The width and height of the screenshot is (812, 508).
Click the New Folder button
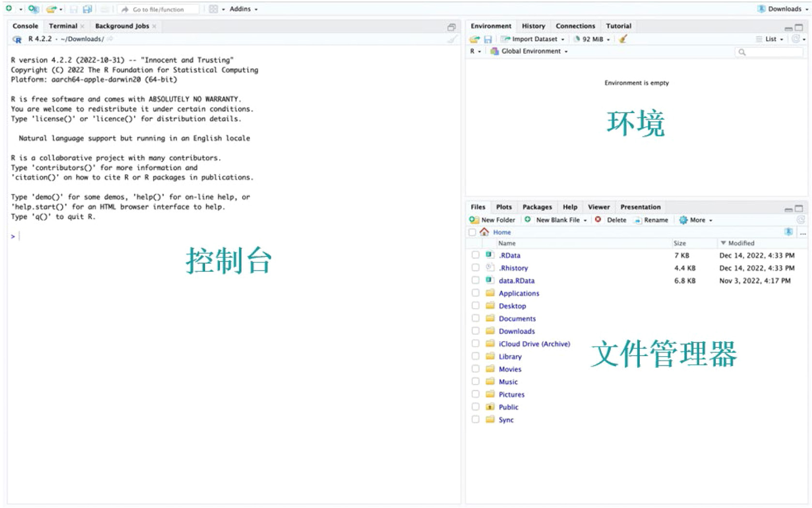pos(492,220)
